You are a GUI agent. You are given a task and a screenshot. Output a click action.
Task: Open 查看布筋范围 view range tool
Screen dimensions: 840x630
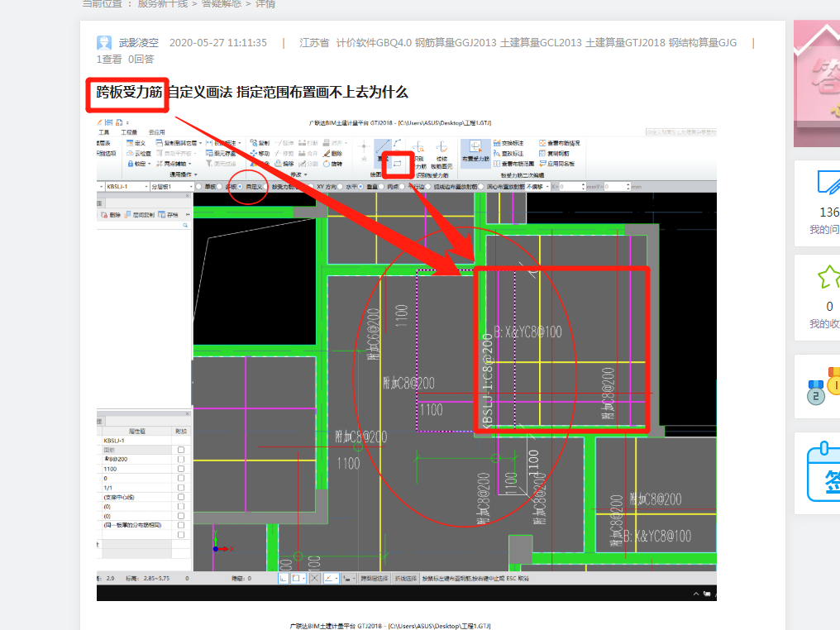[x=513, y=164]
